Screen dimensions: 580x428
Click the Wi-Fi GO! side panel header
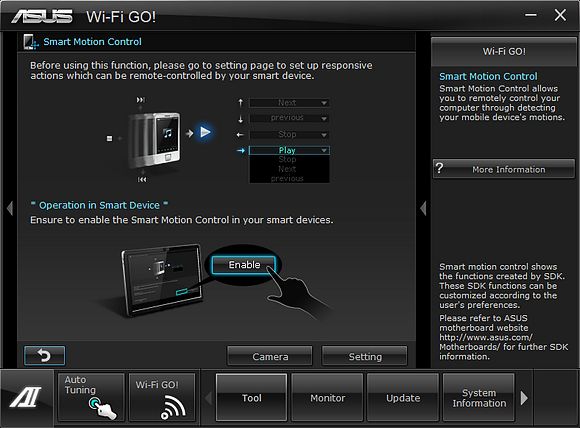click(x=504, y=51)
